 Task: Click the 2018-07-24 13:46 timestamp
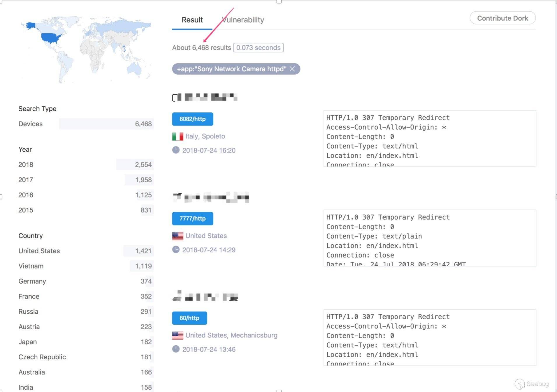(209, 349)
